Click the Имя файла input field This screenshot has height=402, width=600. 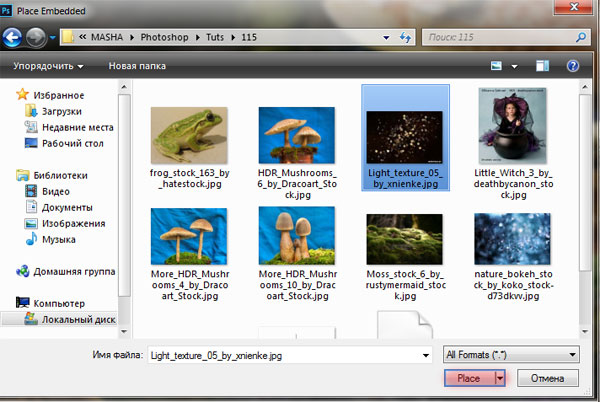coord(290,355)
